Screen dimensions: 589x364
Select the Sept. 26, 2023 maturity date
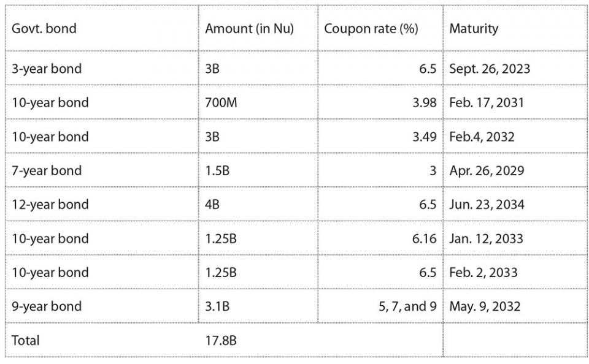click(x=490, y=69)
